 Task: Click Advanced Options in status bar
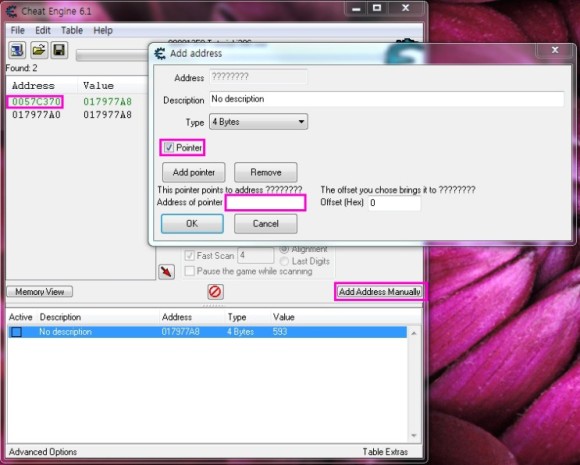click(43, 452)
